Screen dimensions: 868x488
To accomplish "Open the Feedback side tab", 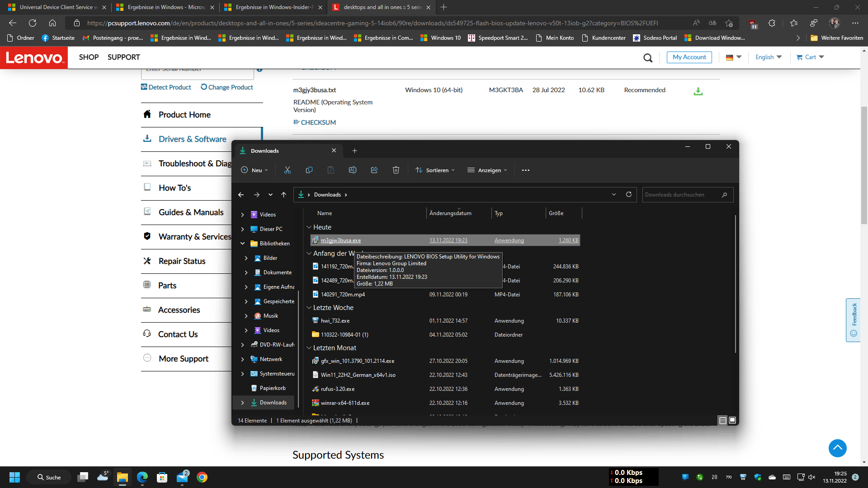I will click(853, 320).
